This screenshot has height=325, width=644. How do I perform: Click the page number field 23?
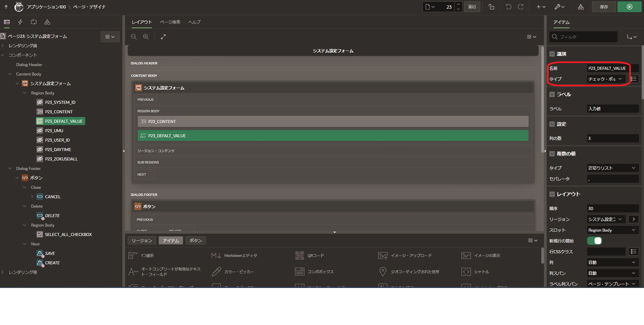(x=446, y=7)
